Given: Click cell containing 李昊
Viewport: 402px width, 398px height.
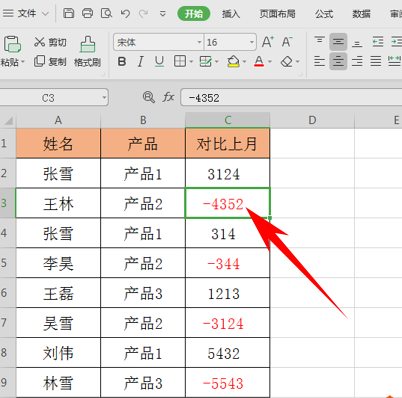Looking at the screenshot, I should point(58,263).
